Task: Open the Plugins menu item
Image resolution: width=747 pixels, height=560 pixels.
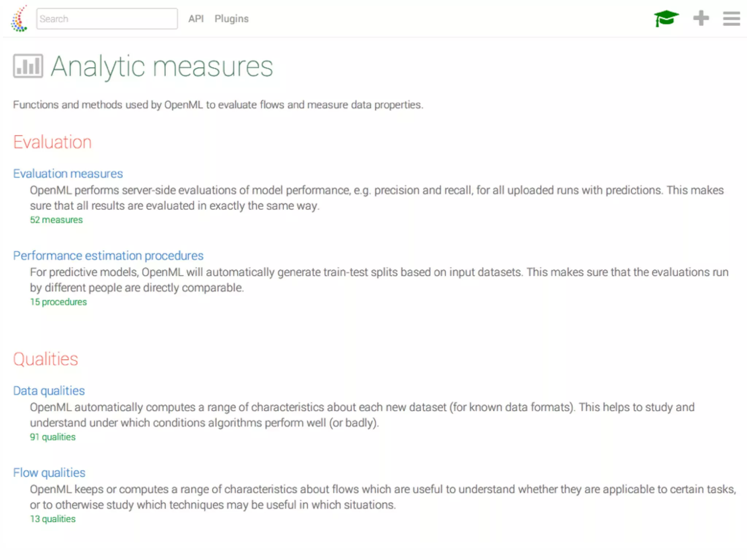Action: click(231, 19)
